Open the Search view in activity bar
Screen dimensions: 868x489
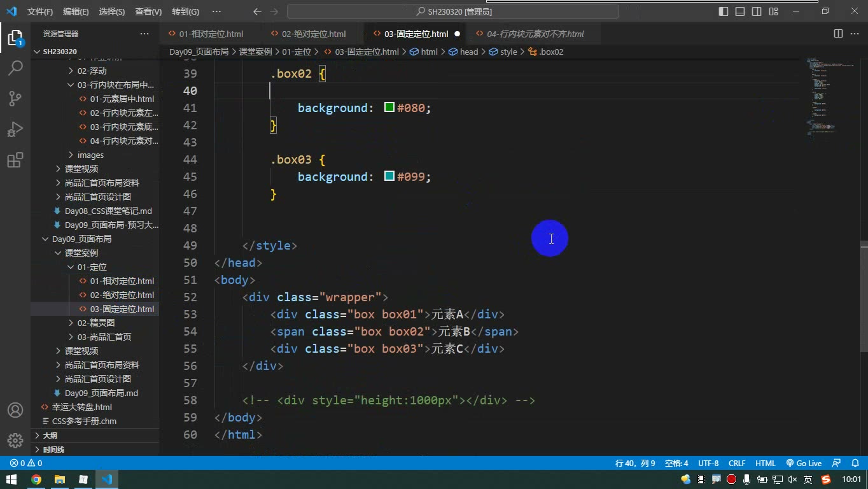[x=15, y=68]
